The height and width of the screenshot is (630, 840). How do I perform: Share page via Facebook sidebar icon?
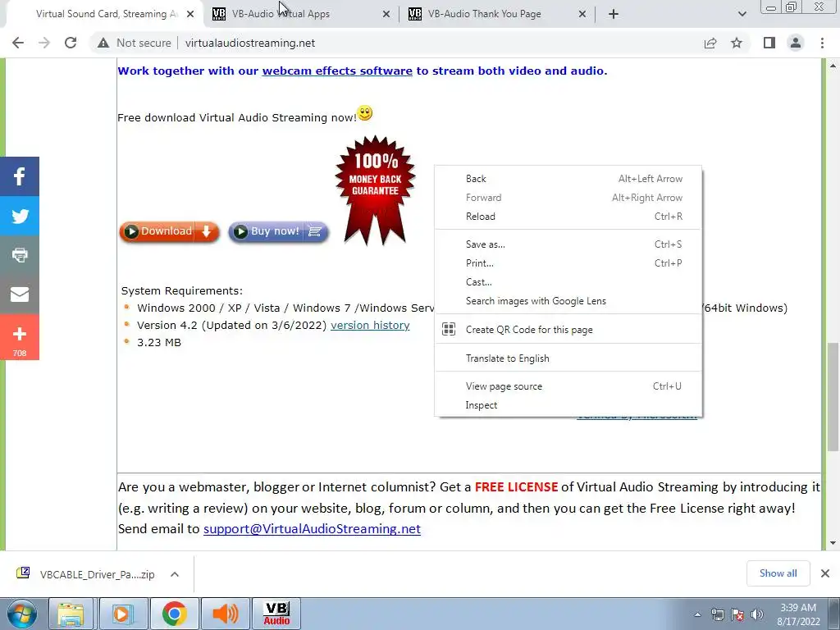(20, 176)
